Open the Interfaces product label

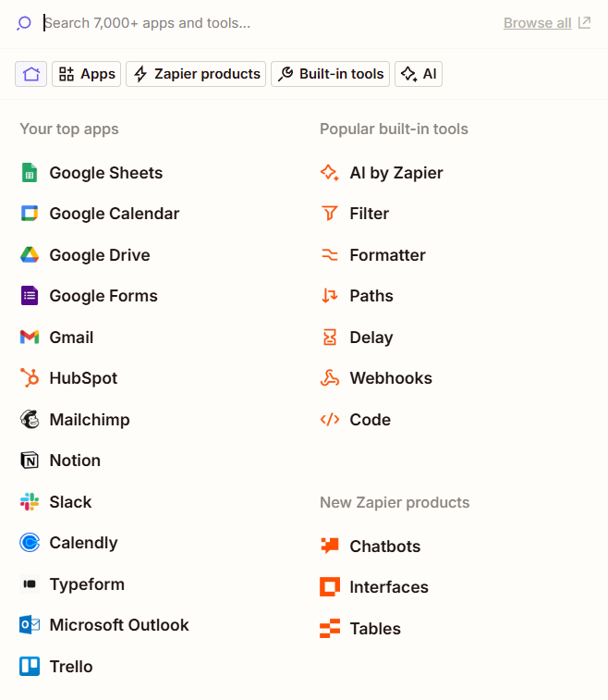tap(389, 586)
